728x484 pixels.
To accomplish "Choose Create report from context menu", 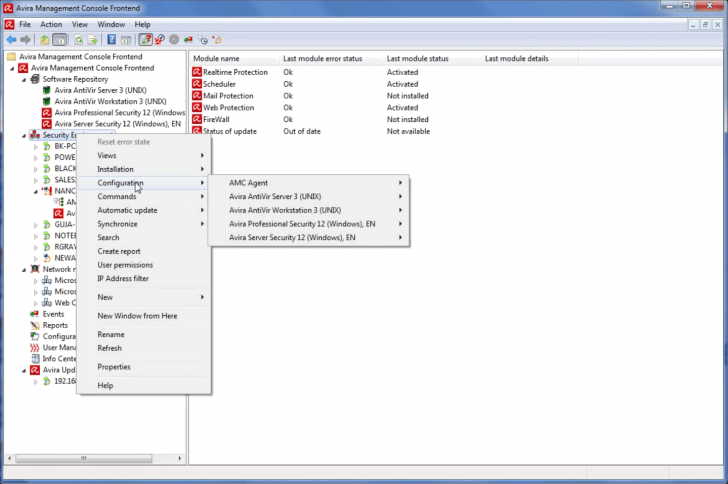I will pos(144,251).
